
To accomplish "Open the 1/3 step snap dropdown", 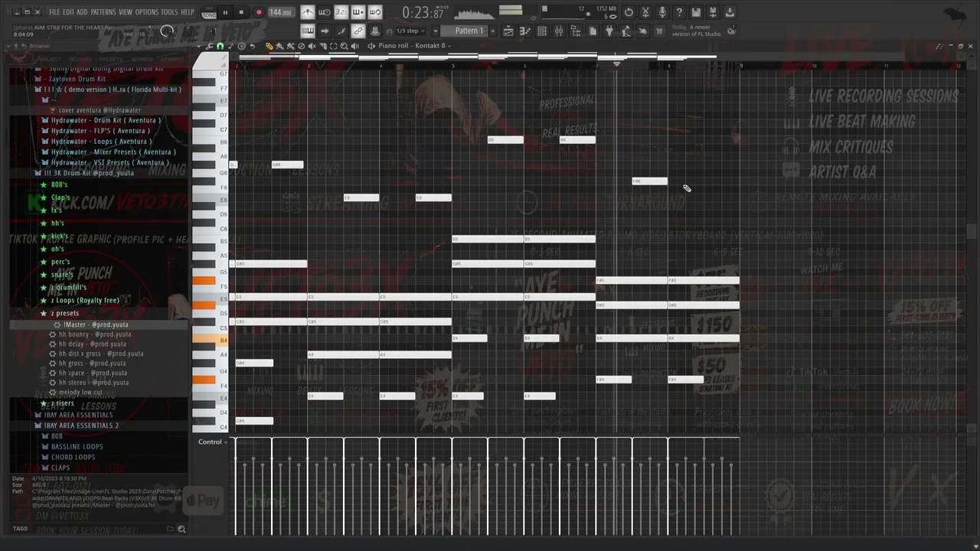I will [412, 31].
